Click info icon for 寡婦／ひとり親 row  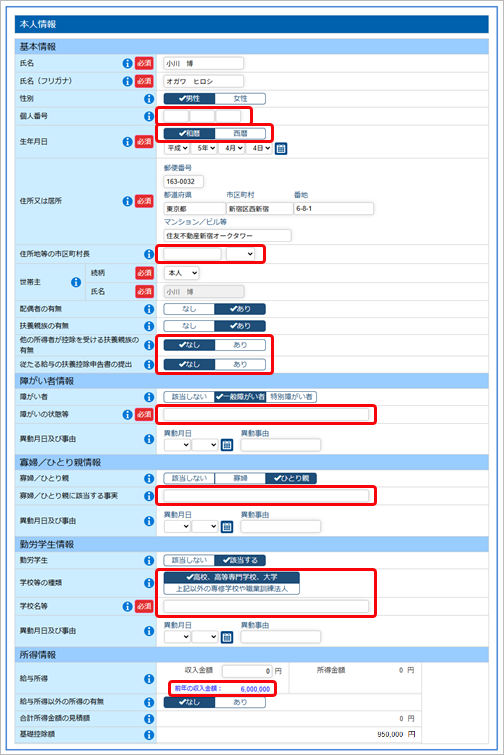pyautogui.click(x=149, y=478)
